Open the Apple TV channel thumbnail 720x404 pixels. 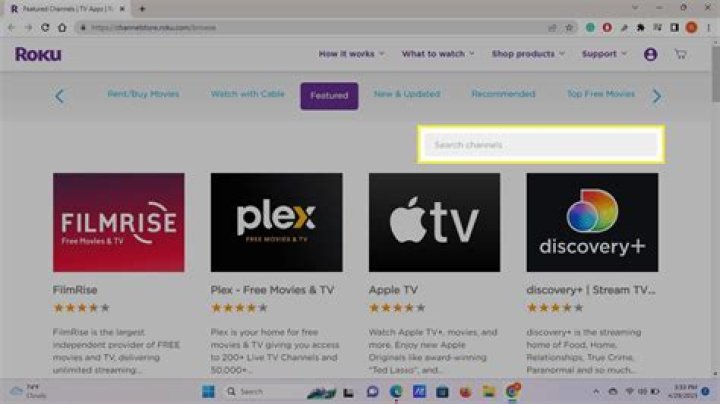coord(434,222)
